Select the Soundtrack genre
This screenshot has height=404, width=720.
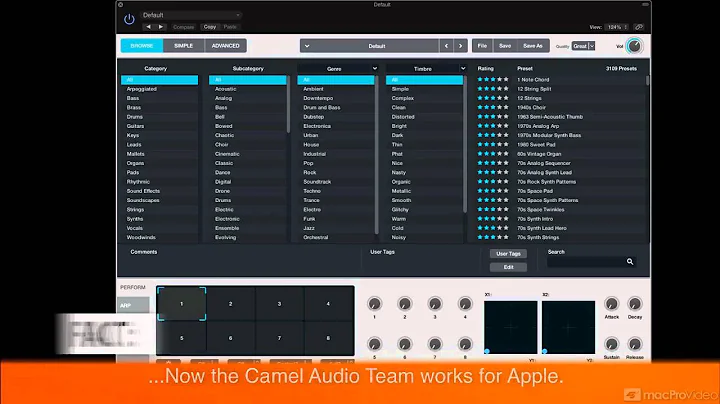(x=336, y=182)
